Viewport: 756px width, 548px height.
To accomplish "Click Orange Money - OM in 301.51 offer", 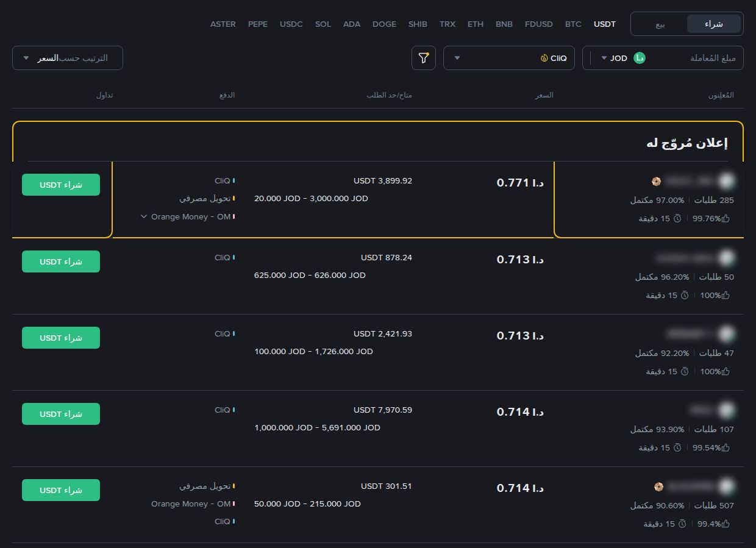I will pyautogui.click(x=191, y=504).
